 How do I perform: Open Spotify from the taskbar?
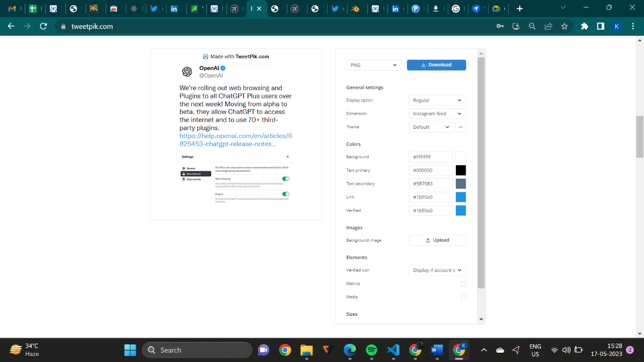click(x=371, y=350)
